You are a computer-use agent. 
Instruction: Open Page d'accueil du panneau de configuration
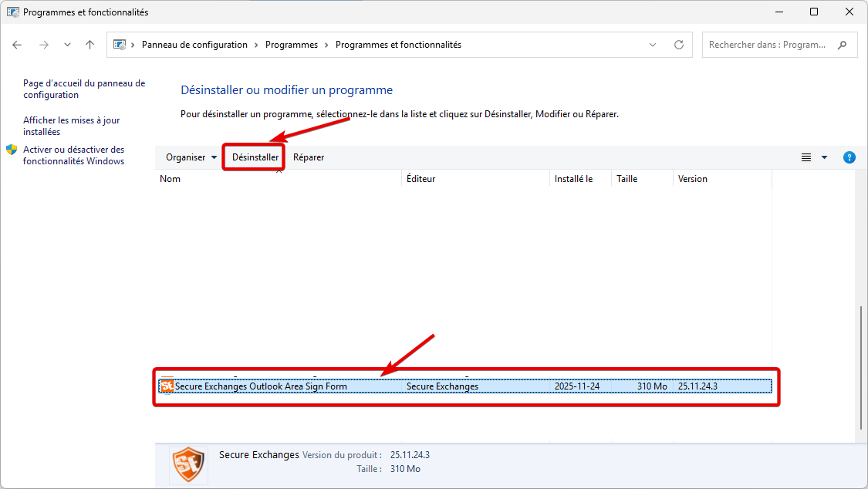(84, 89)
